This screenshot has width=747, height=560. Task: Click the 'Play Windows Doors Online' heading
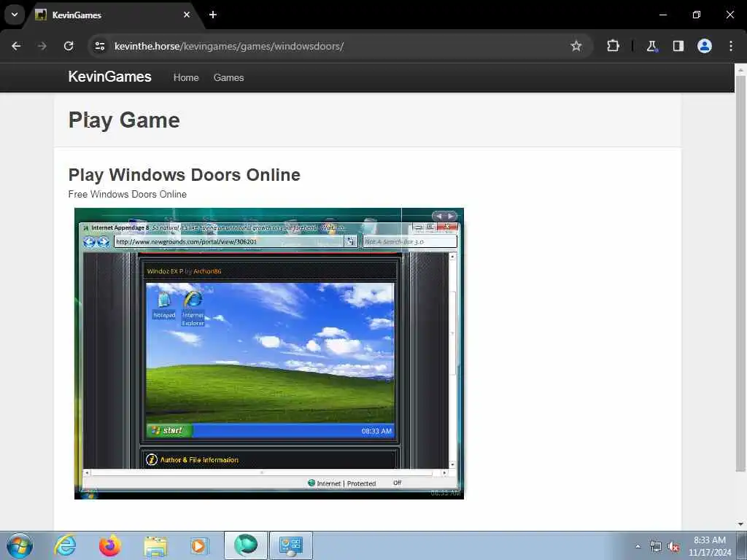pyautogui.click(x=185, y=175)
